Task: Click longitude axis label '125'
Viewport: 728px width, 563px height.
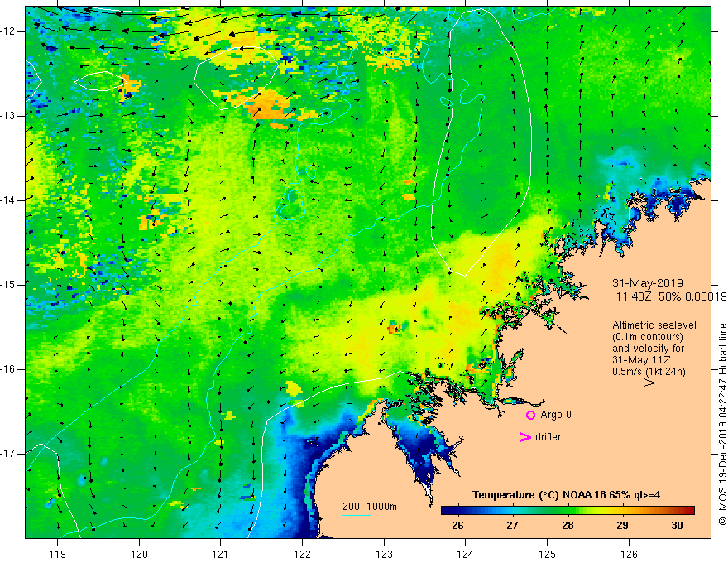Action: pos(548,554)
